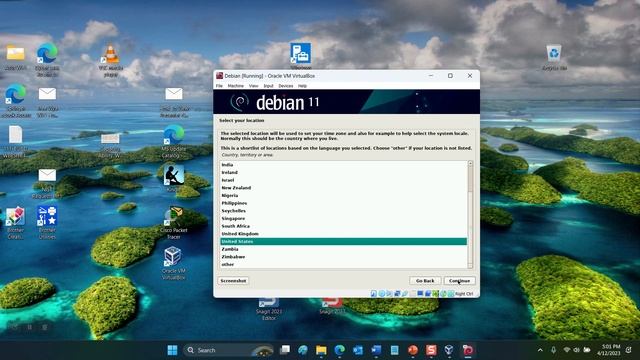Choose New Zealand as location
This screenshot has height=360, width=640.
click(343, 188)
